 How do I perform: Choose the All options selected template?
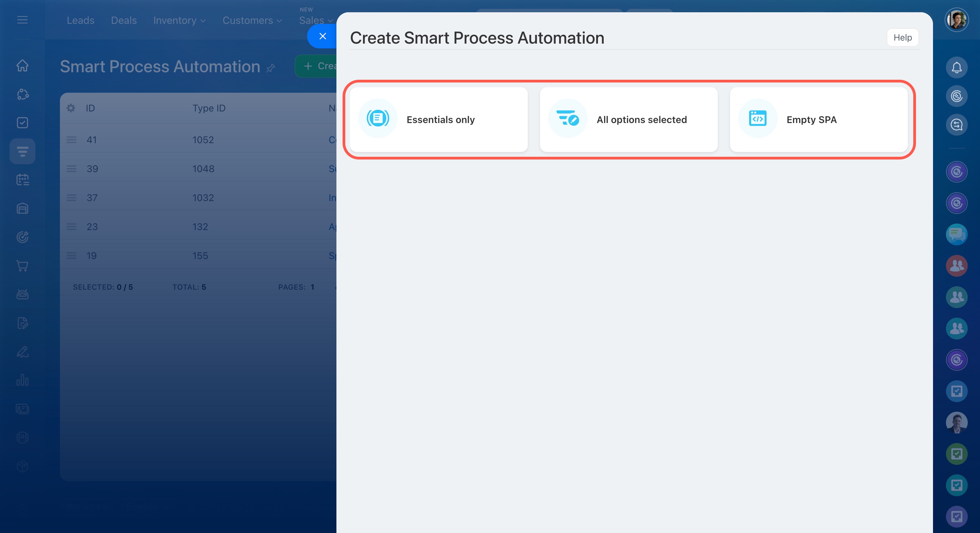click(629, 120)
